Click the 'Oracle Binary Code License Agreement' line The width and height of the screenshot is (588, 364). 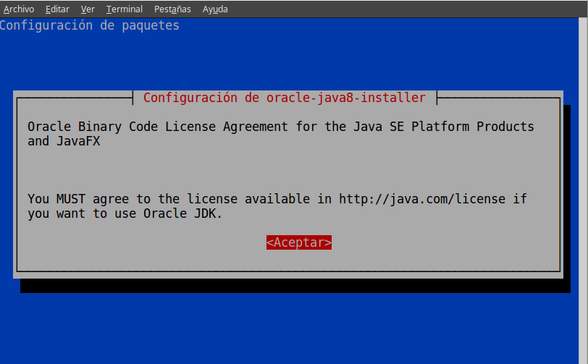tap(280, 127)
